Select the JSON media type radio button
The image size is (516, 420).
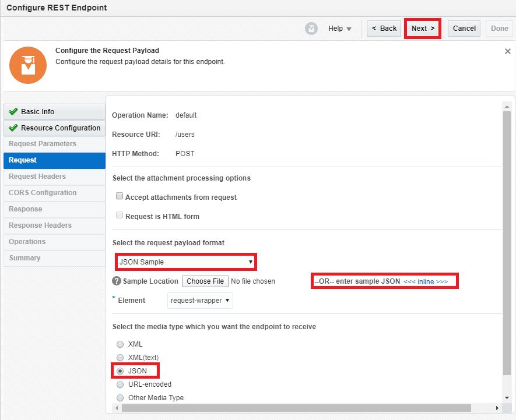[x=120, y=370]
